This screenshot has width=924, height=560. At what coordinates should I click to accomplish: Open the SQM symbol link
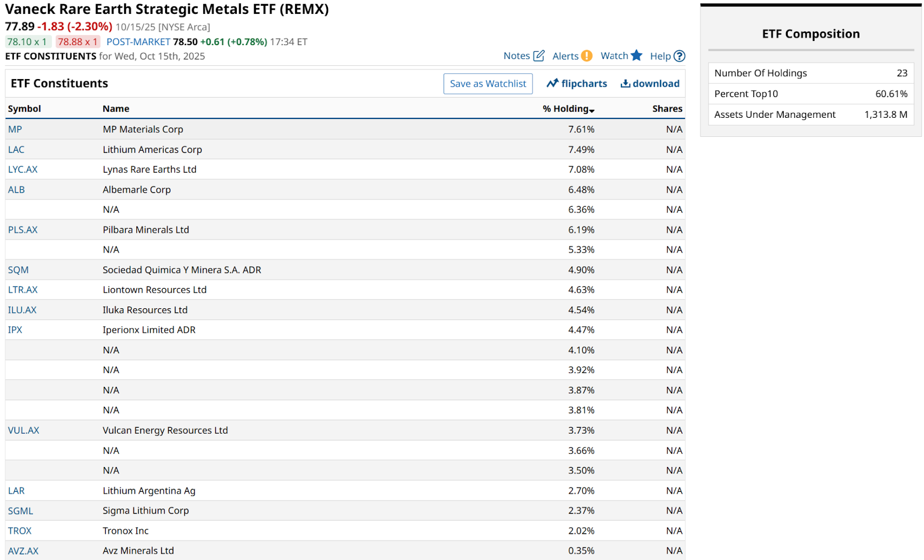[18, 270]
